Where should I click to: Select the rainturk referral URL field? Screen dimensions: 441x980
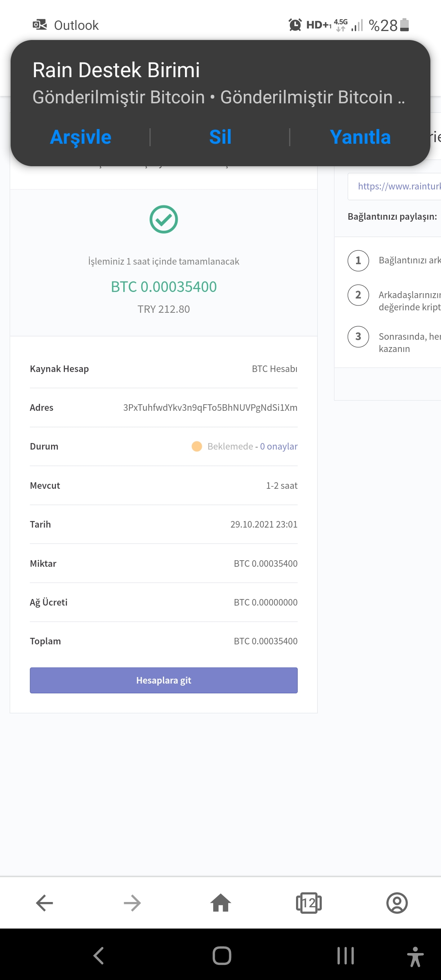pos(394,187)
